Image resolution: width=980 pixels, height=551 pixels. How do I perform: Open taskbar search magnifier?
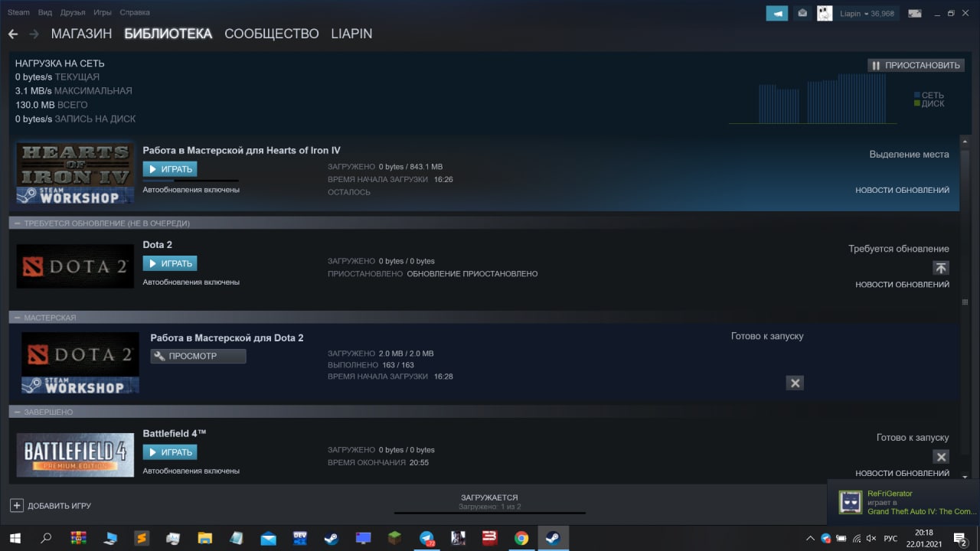tap(46, 538)
